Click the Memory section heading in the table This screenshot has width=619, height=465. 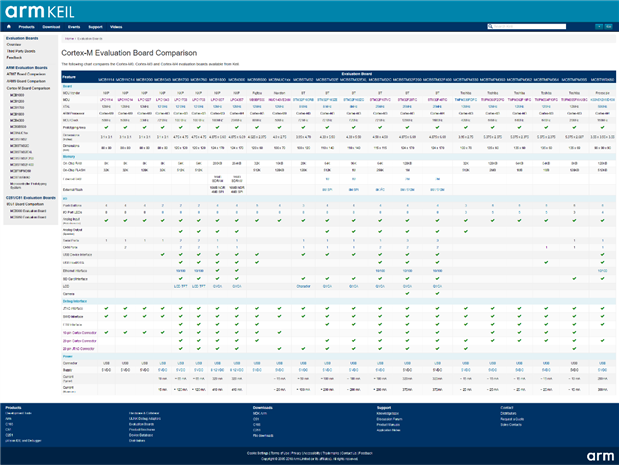(x=69, y=156)
